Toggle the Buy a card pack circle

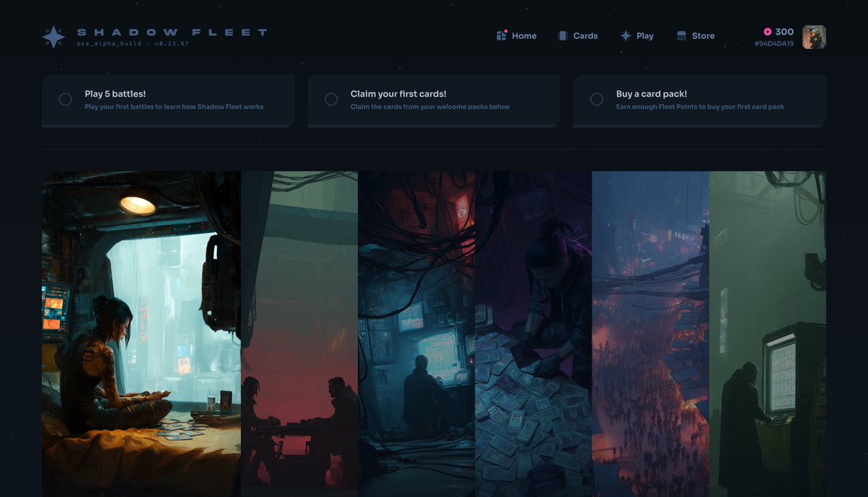coord(597,99)
